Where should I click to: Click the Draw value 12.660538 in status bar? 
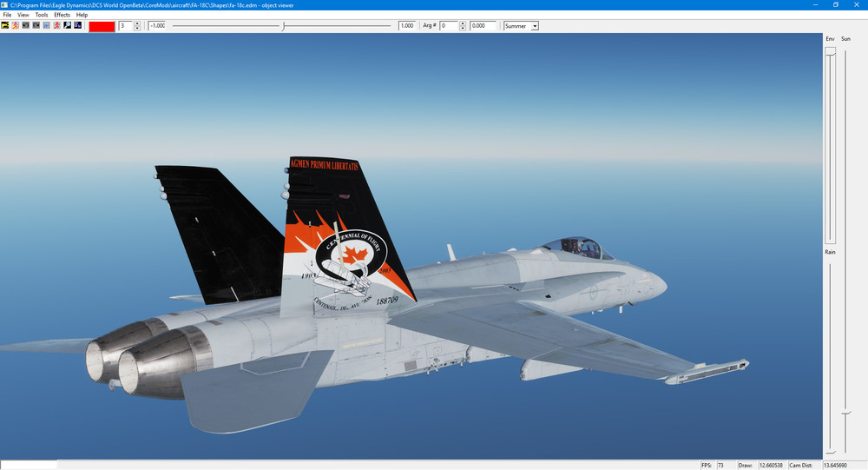pyautogui.click(x=771, y=466)
